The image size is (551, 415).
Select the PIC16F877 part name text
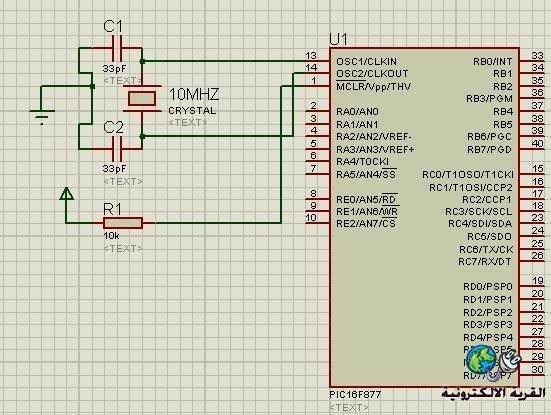click(x=355, y=395)
